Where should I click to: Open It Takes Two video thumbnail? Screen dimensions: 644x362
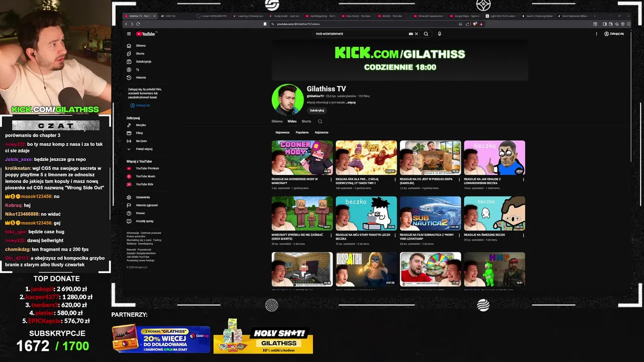366,157
